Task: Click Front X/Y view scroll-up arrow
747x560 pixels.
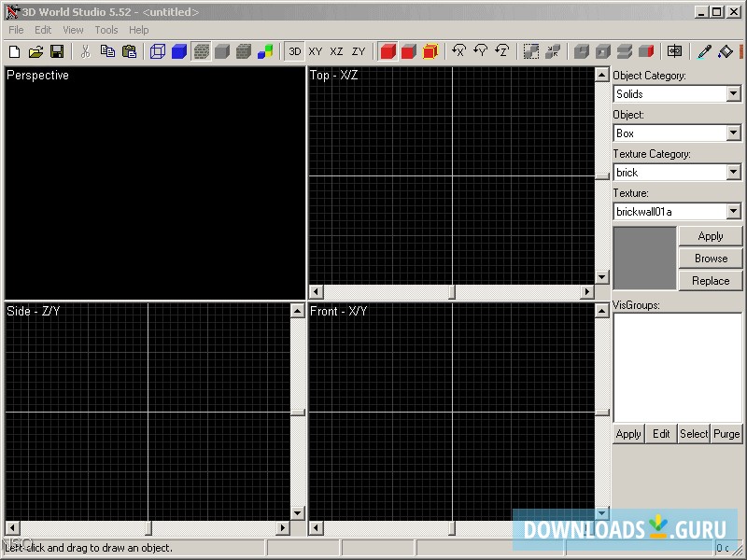Action: [602, 311]
